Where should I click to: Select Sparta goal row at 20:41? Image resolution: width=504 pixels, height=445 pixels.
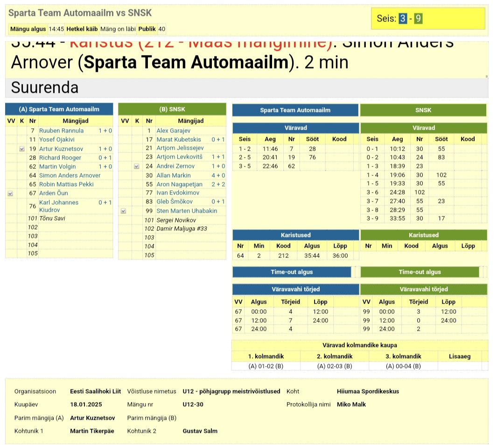pyautogui.click(x=295, y=158)
